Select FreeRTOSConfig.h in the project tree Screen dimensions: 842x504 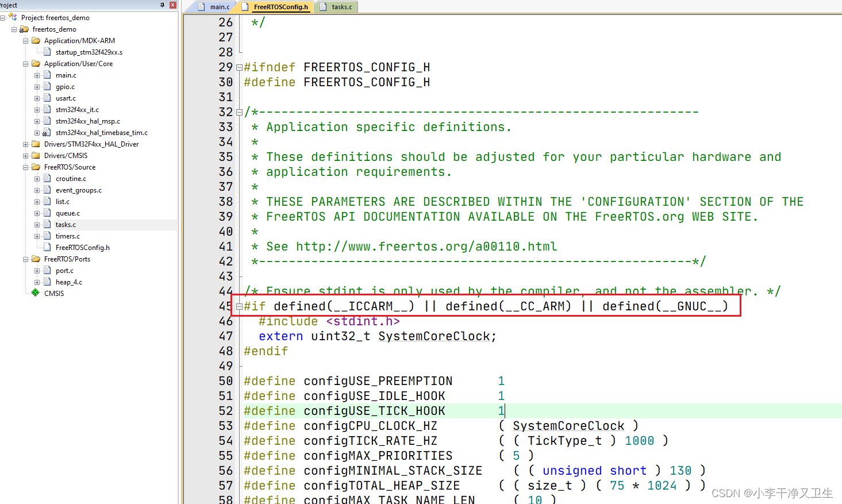point(82,248)
